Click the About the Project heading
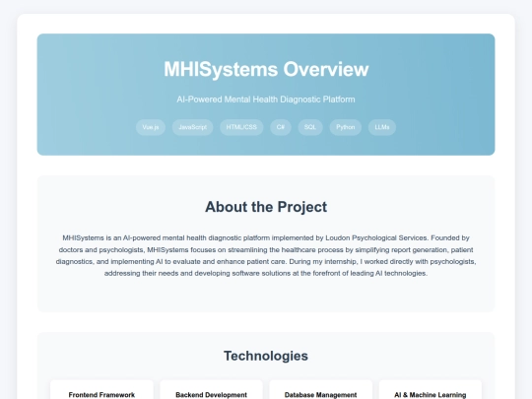This screenshot has height=399, width=532. pyautogui.click(x=266, y=207)
